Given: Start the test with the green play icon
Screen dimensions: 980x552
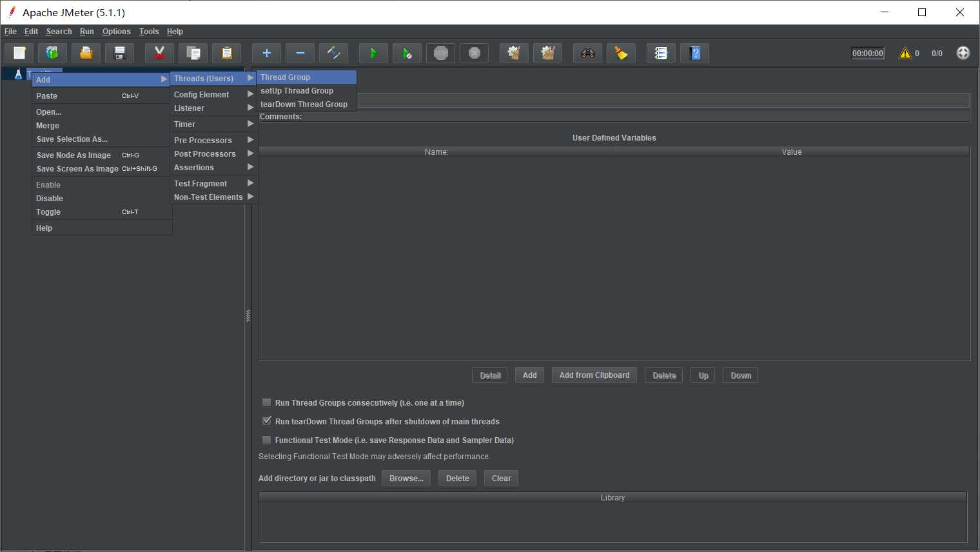Looking at the screenshot, I should click(x=373, y=53).
